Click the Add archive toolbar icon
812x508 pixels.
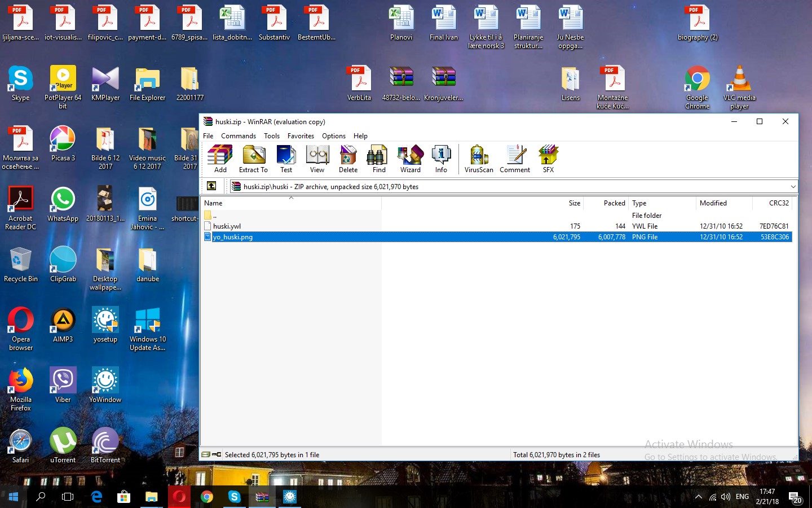click(220, 159)
